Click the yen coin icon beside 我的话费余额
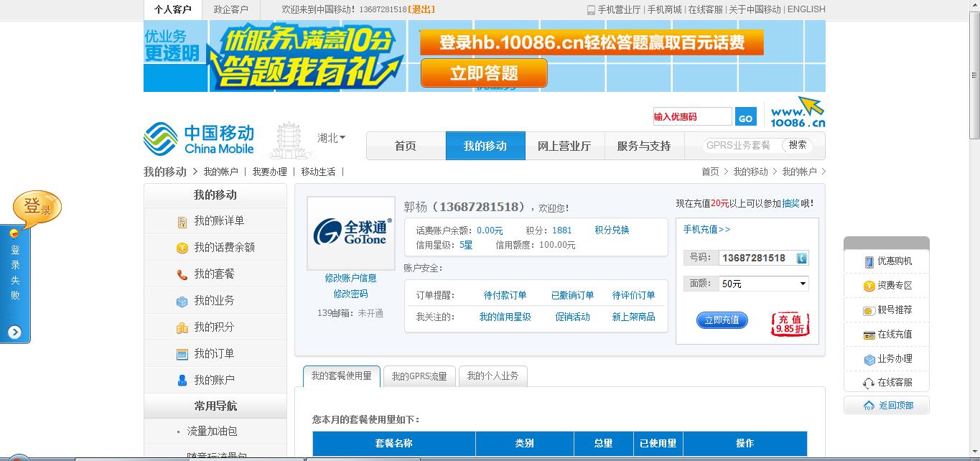The image size is (980, 461). pos(182,248)
